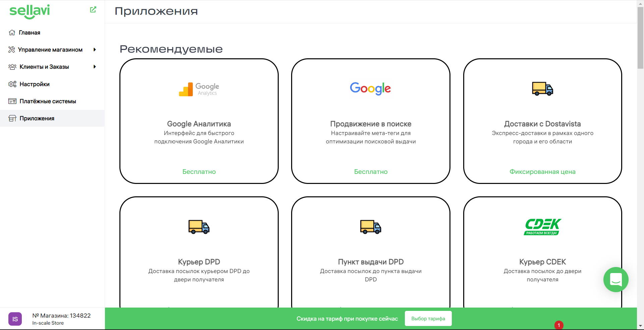Click the gears icon beside Настройки

coord(12,84)
